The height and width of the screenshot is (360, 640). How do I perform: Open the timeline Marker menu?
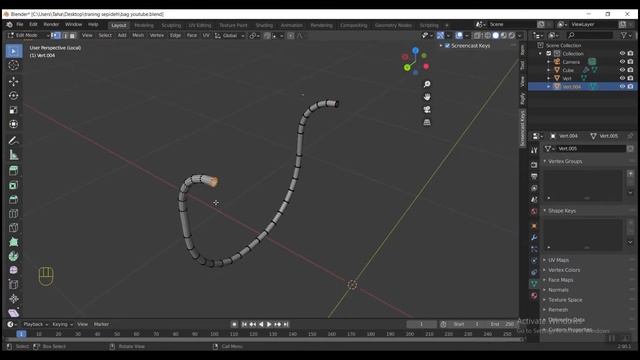tap(101, 324)
